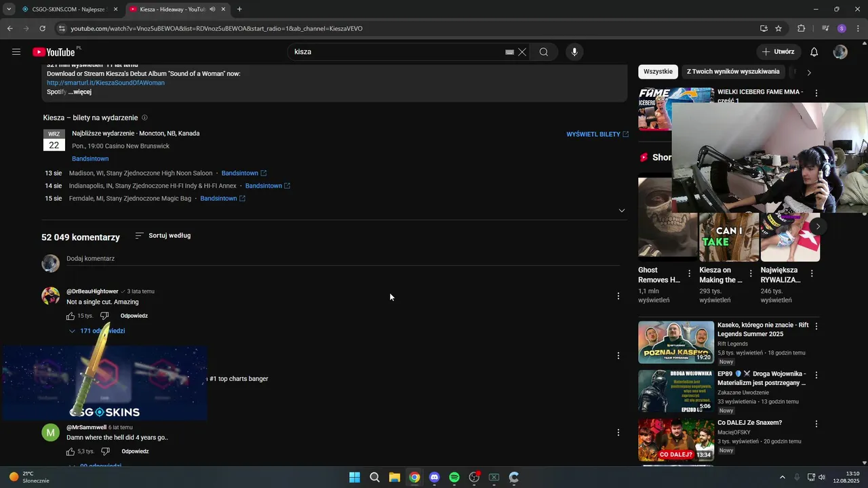Open Bandsintown link for Ferndale event
The width and height of the screenshot is (868, 488).
tap(222, 199)
